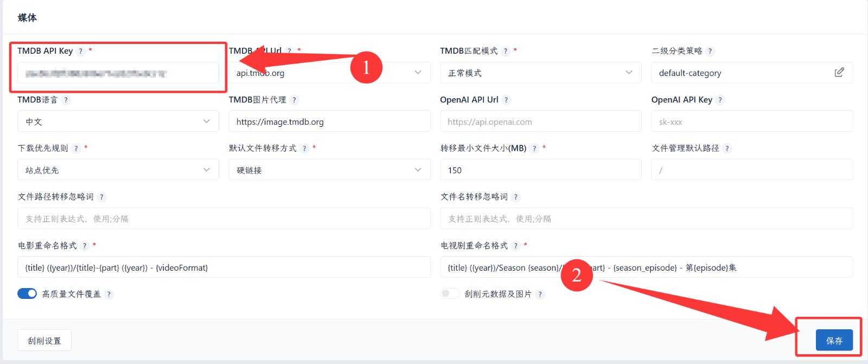The width and height of the screenshot is (868, 364).
Task: Click help icon next to 文件名转移忽略词
Action: click(x=516, y=197)
